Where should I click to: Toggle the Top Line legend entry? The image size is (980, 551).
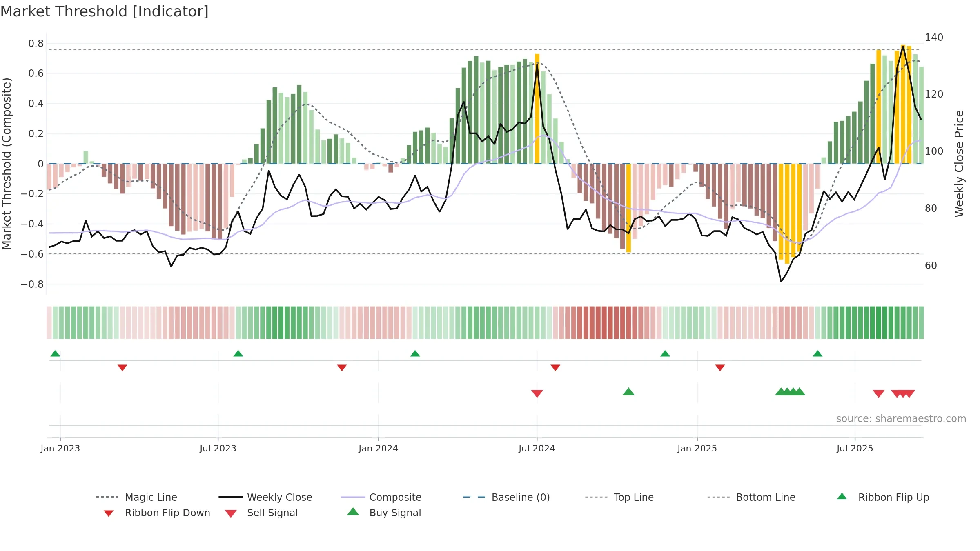(619, 497)
